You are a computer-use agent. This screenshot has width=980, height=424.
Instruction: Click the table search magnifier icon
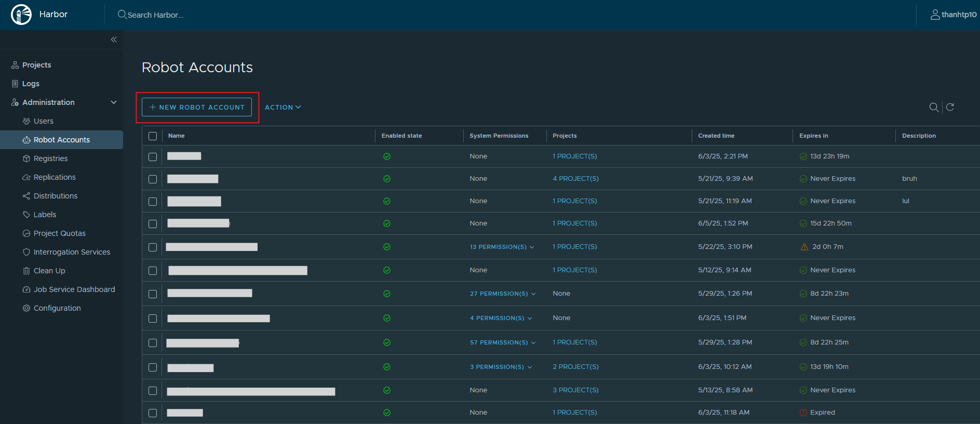[933, 107]
